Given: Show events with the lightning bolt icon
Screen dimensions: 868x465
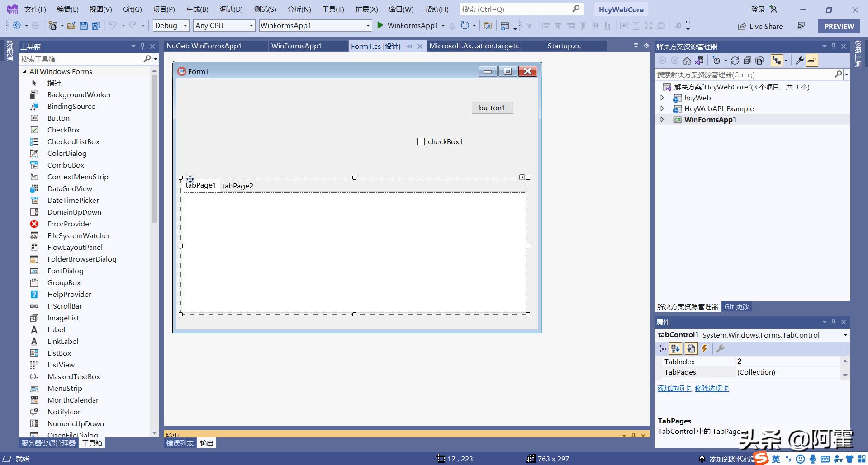Looking at the screenshot, I should [704, 348].
